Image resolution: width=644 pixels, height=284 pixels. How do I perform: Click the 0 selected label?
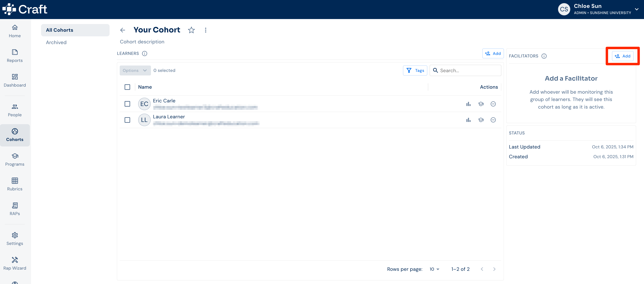click(x=164, y=70)
